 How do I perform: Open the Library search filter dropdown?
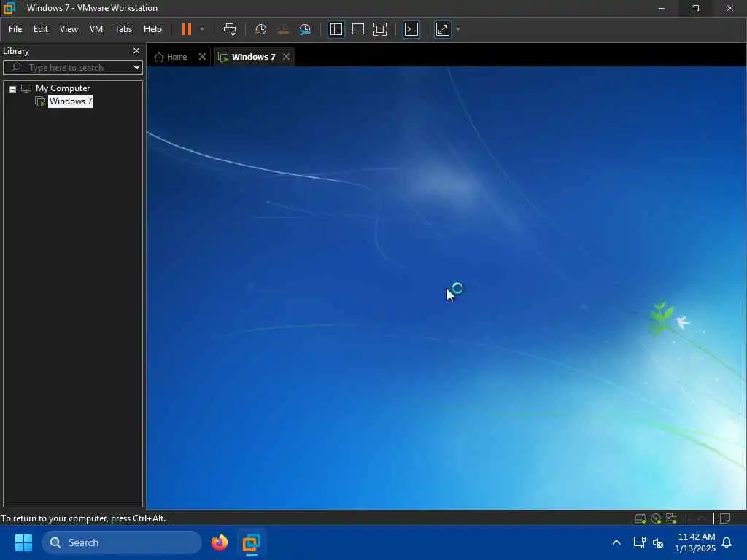pyautogui.click(x=136, y=68)
